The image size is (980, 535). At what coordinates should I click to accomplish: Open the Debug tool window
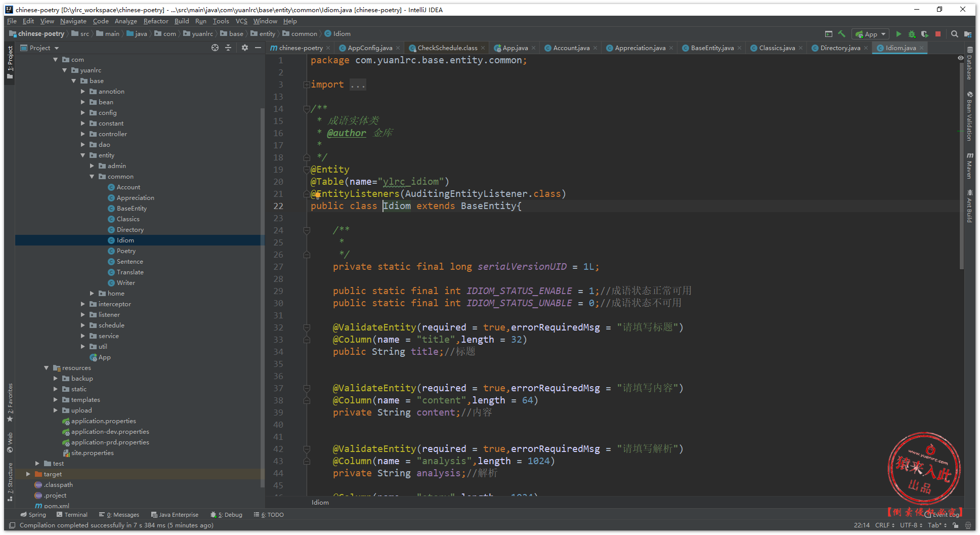click(x=226, y=515)
